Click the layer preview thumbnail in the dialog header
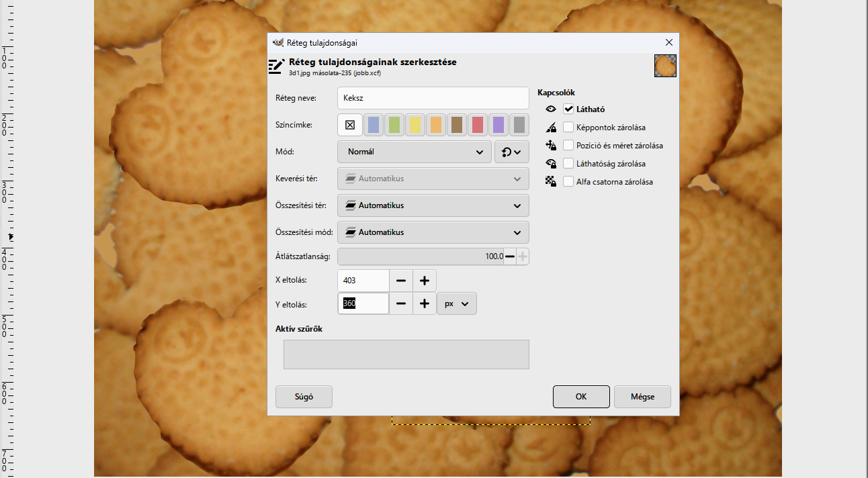The height and width of the screenshot is (478, 868). pyautogui.click(x=665, y=66)
